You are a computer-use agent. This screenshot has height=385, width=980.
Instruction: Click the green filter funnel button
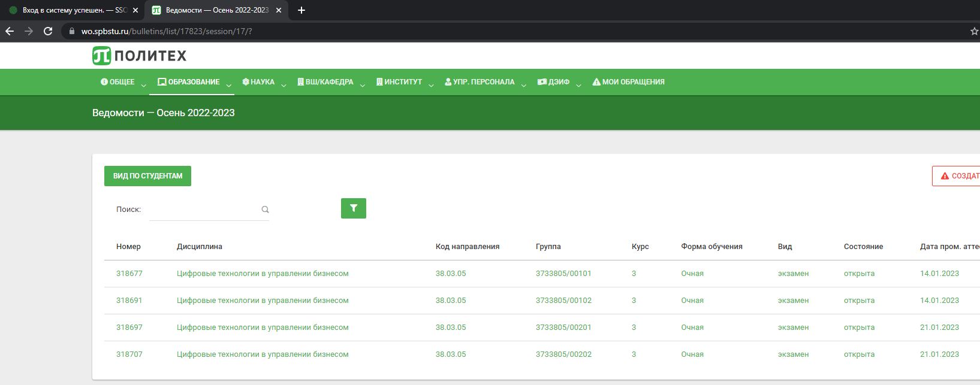(353, 208)
